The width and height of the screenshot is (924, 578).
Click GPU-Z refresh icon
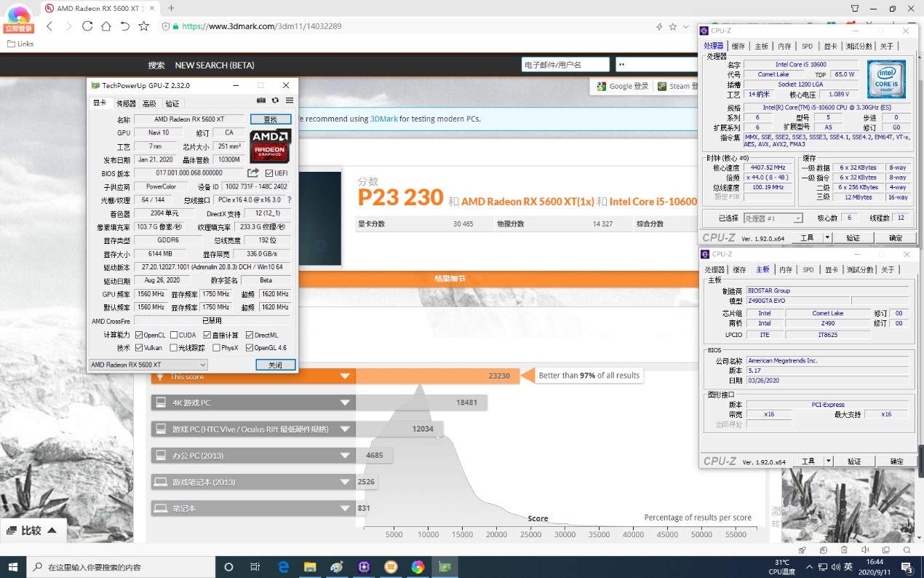(275, 100)
